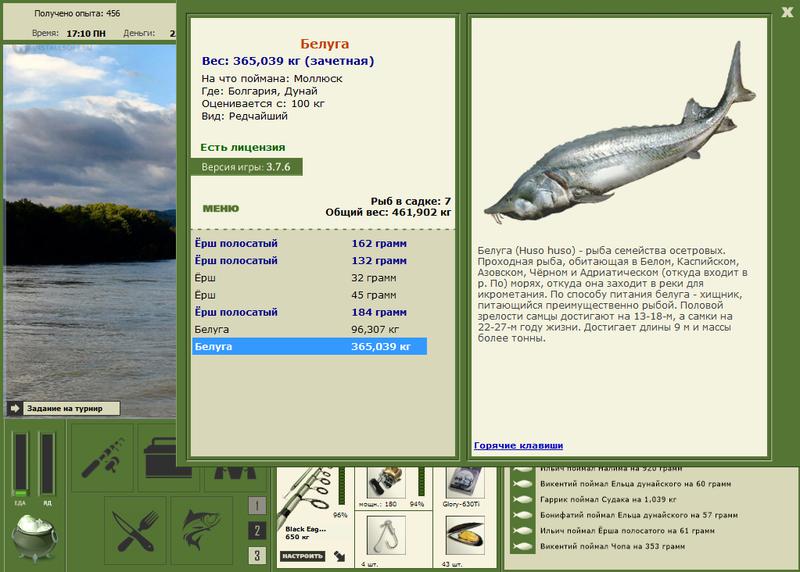Click the message Викентий поймал Чопа
This screenshot has height=572, width=800.
[x=612, y=546]
